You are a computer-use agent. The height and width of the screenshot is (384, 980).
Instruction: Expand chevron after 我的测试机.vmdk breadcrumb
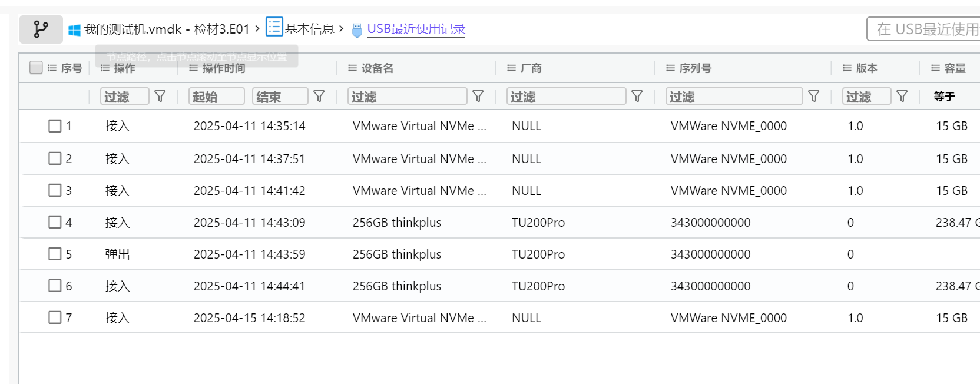tap(257, 28)
